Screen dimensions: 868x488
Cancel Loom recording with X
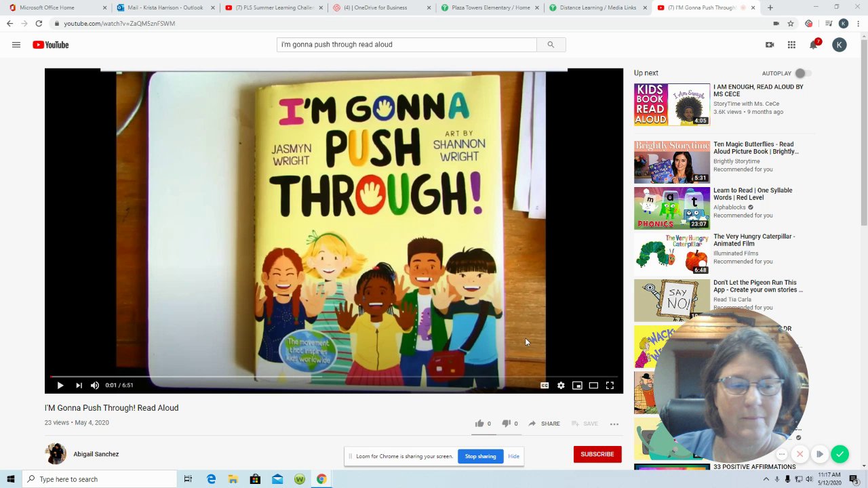(800, 454)
